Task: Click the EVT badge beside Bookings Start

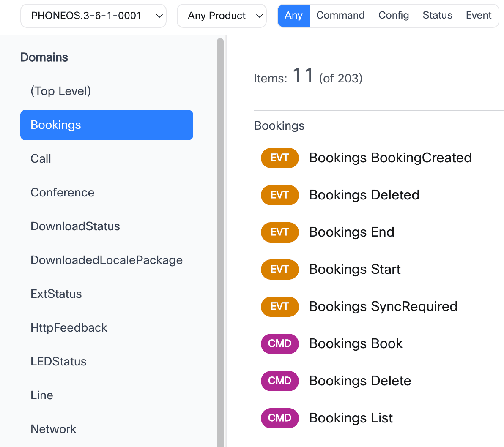Action: pos(279,269)
